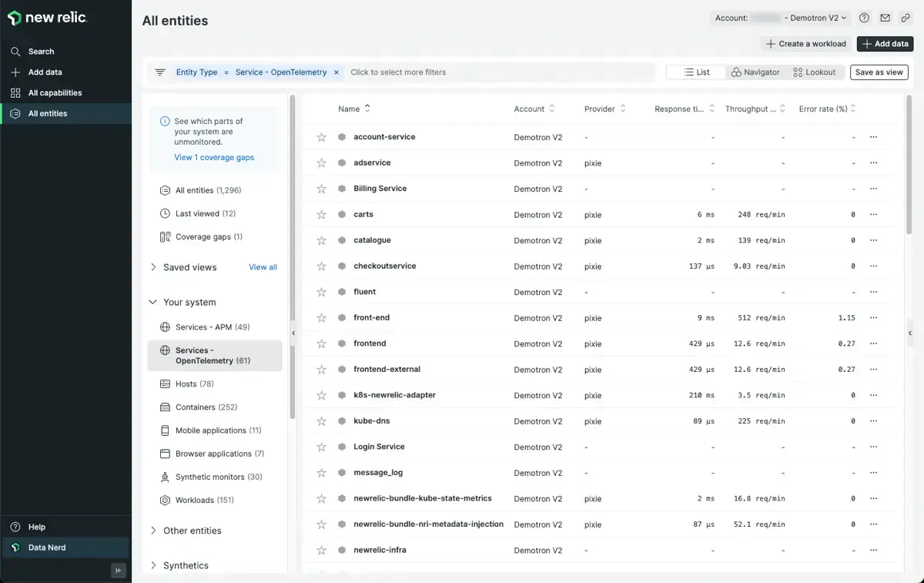
Task: Toggle favorite star for kube-dns
Action: [322, 421]
